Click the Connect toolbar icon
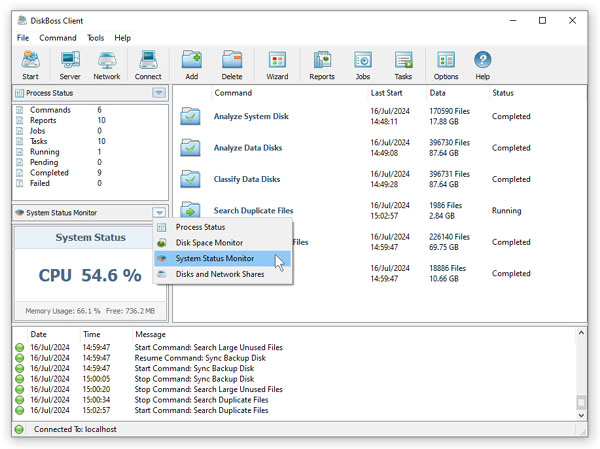Screen dimensions: 600x449 pos(148,65)
